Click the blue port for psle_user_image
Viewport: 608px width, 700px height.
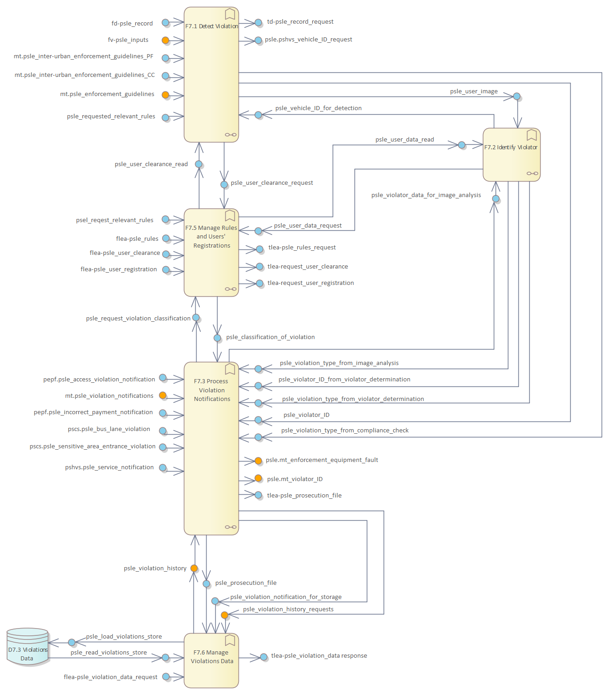(x=517, y=96)
